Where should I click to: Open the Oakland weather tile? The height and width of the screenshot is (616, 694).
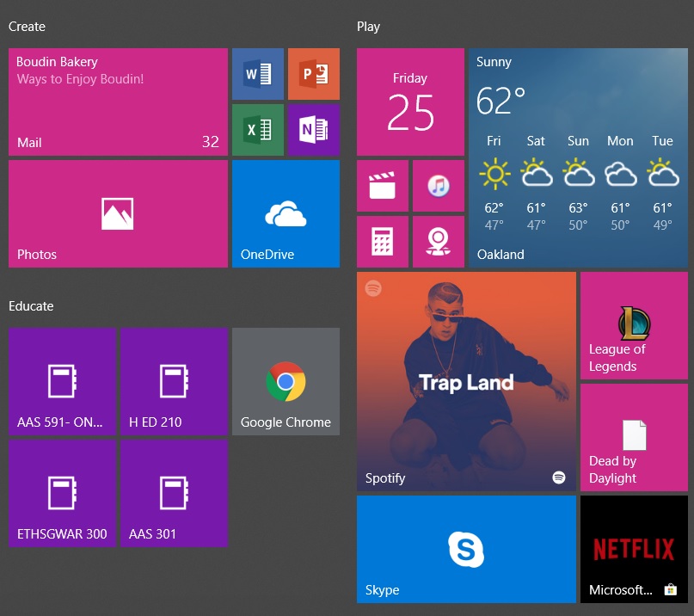click(x=578, y=157)
